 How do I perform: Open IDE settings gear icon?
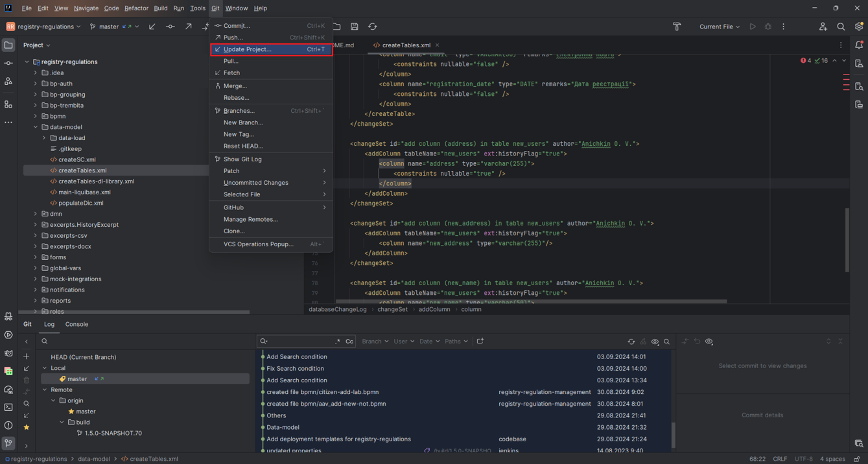pyautogui.click(x=859, y=27)
